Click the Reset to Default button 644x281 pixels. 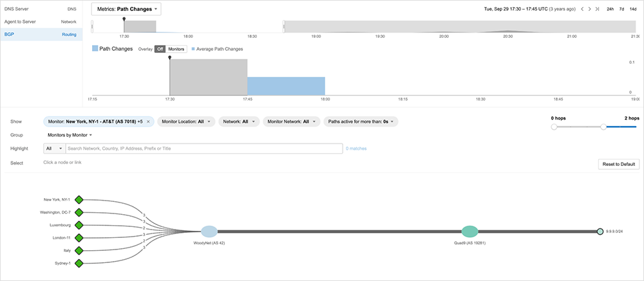tap(618, 165)
